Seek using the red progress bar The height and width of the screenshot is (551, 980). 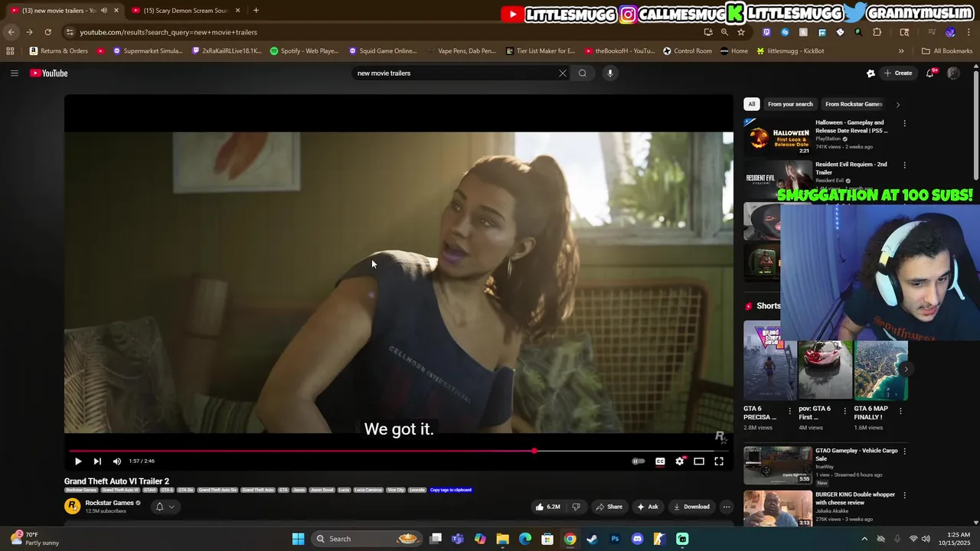point(398,451)
